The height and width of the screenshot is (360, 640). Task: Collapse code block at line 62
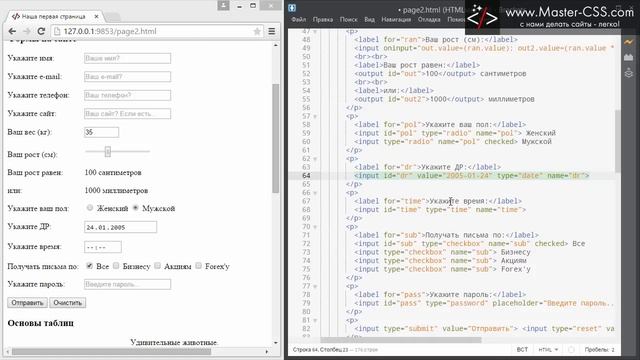(315, 159)
